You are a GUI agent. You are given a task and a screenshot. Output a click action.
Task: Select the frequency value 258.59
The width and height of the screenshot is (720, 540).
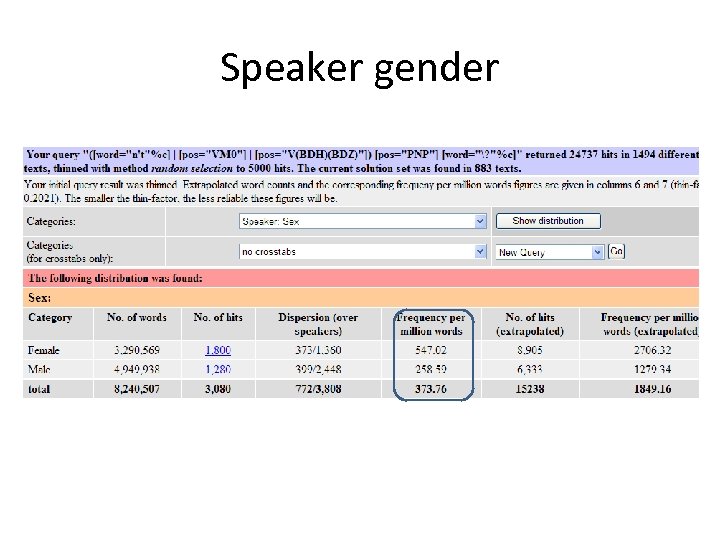431,369
